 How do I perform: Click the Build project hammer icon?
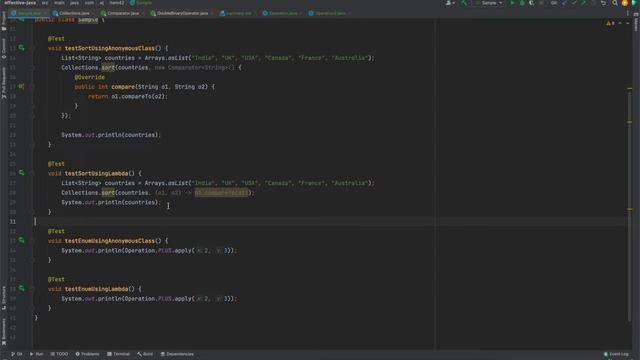[464, 3]
